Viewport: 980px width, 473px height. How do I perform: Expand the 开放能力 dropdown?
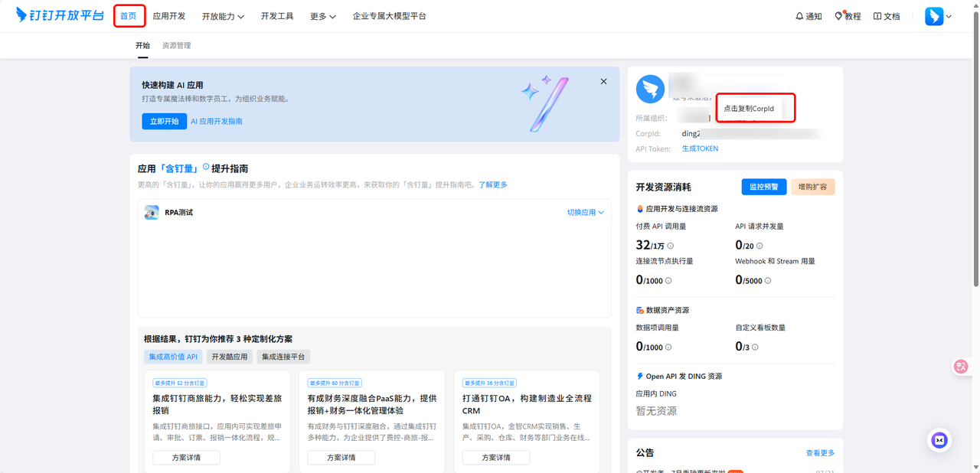(x=222, y=15)
